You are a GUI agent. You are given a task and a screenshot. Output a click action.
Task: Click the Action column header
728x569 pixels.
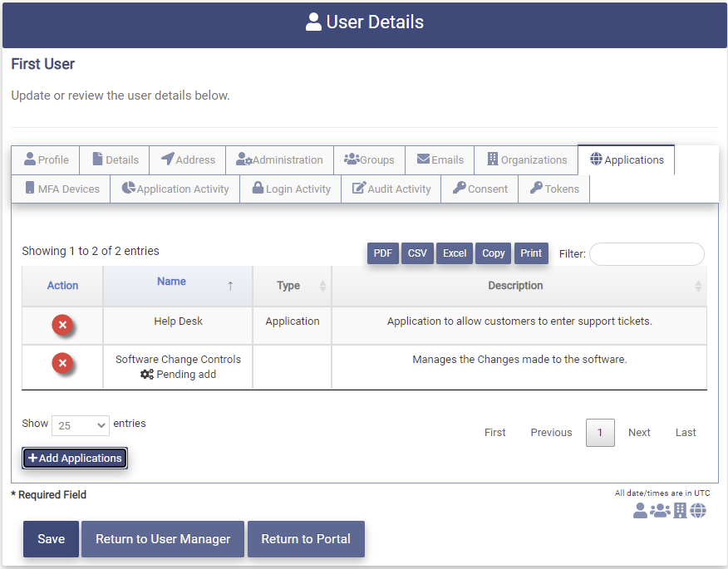point(62,286)
